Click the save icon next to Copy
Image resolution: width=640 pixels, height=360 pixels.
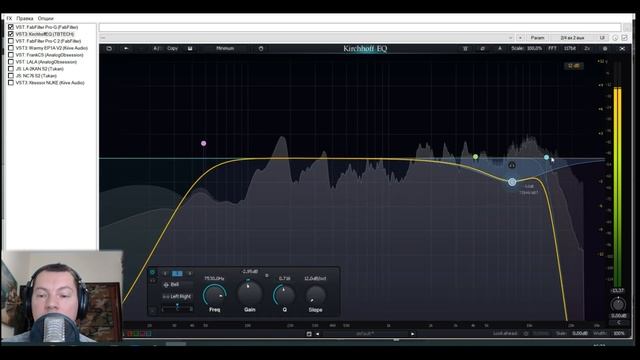[x=190, y=48]
